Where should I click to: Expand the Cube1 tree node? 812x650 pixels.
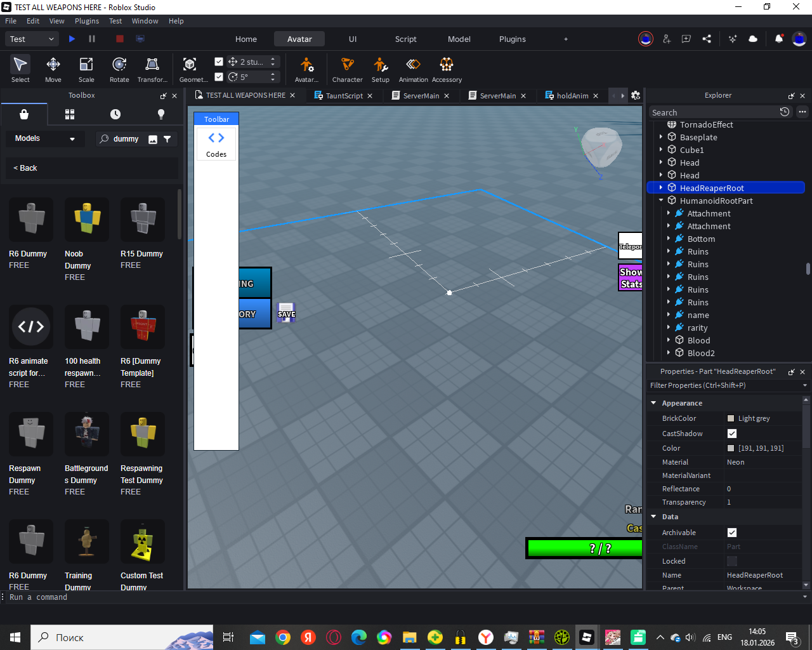click(661, 150)
